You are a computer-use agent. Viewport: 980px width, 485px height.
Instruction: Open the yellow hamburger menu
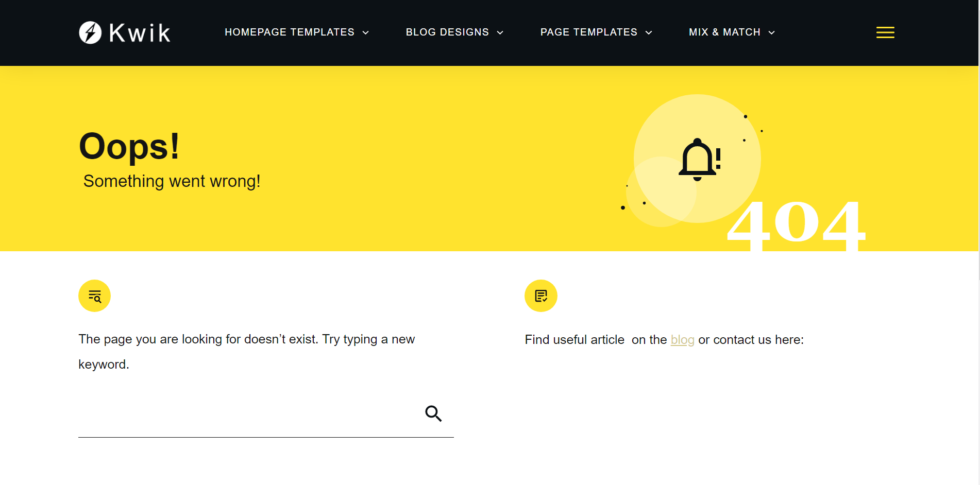point(885,32)
